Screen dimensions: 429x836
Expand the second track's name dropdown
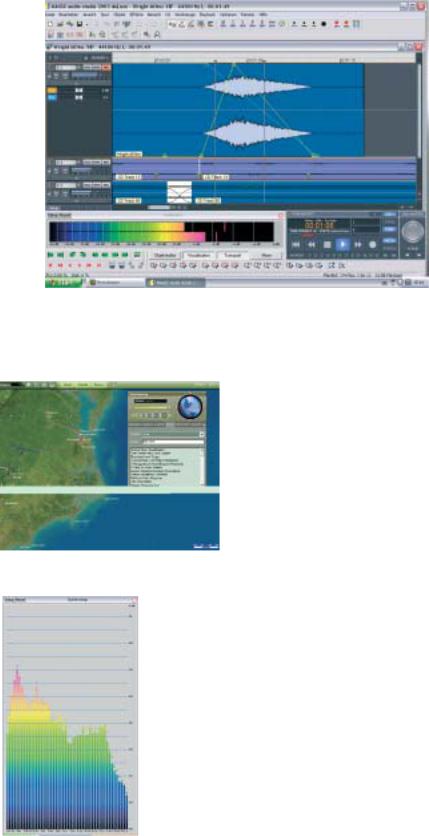click(x=68, y=162)
